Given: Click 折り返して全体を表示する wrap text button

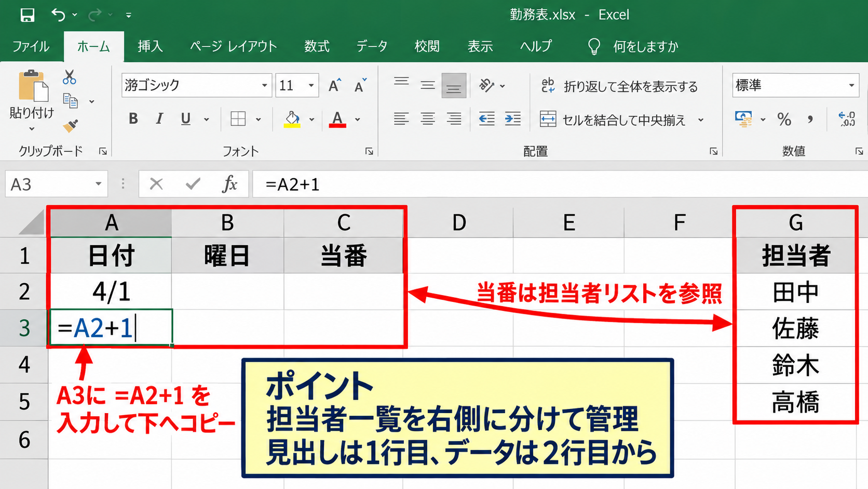Looking at the screenshot, I should point(619,86).
